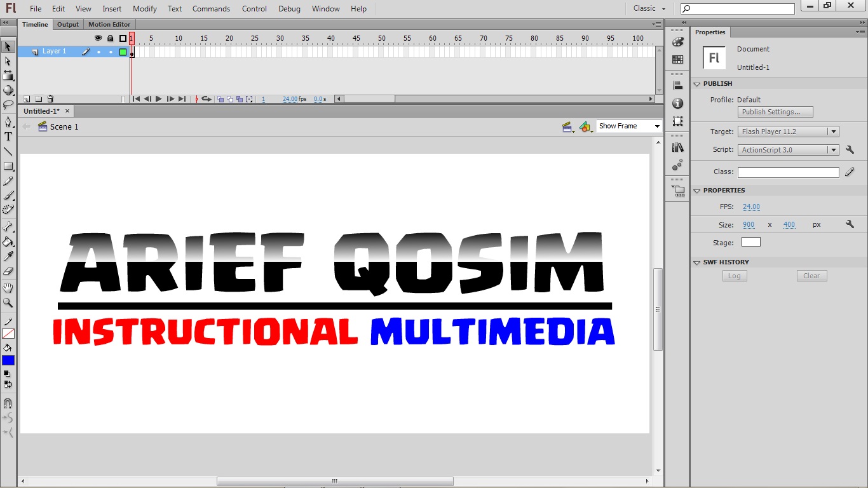Image resolution: width=868 pixels, height=488 pixels.
Task: Select the Lasso tool
Action: (8, 105)
